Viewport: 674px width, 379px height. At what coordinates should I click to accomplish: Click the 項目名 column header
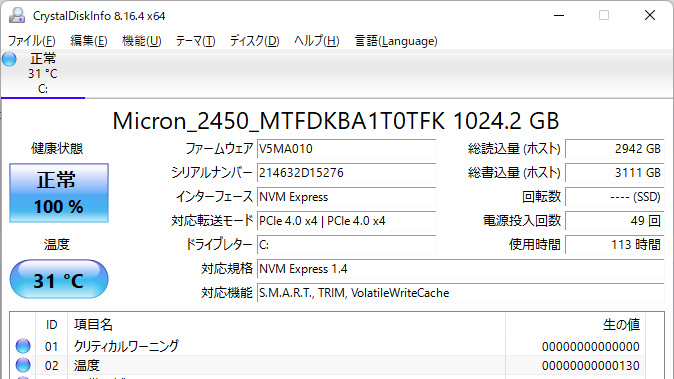[93, 324]
